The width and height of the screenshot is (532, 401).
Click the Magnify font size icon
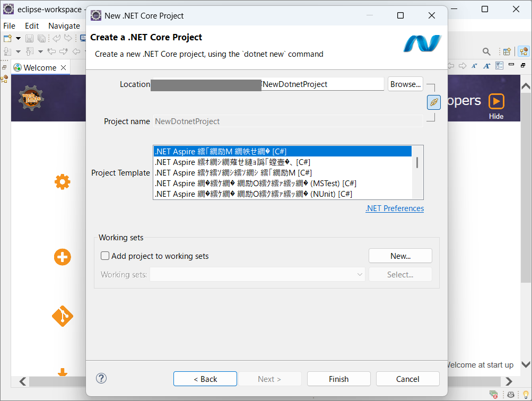487,66
